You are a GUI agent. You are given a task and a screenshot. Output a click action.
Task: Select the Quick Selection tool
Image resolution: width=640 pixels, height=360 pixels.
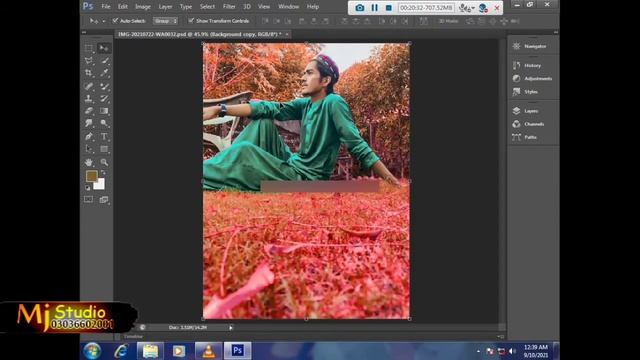[x=104, y=61]
